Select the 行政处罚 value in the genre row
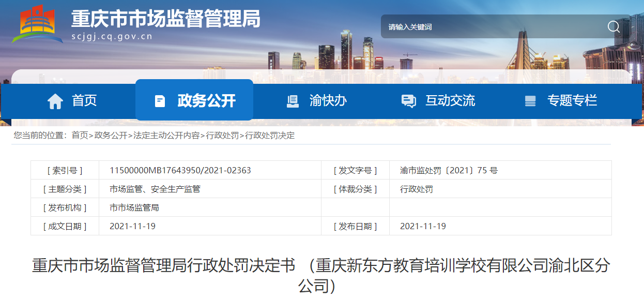The image size is (644, 299). tap(417, 189)
